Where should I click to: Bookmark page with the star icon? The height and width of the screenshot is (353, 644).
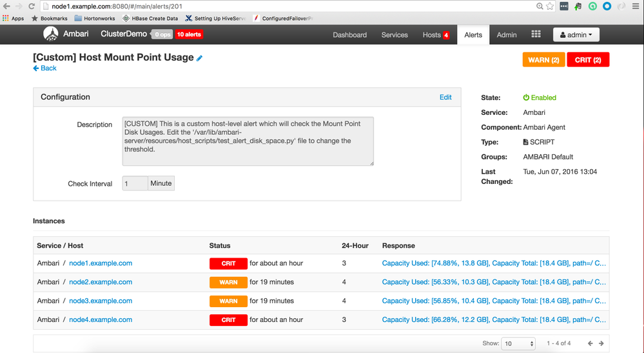click(x=550, y=6)
